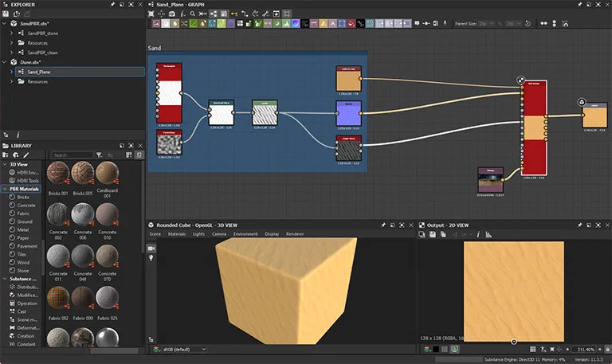Open the Materials menu in 3D view
Viewport: 612px width, 364px height.
(177, 234)
